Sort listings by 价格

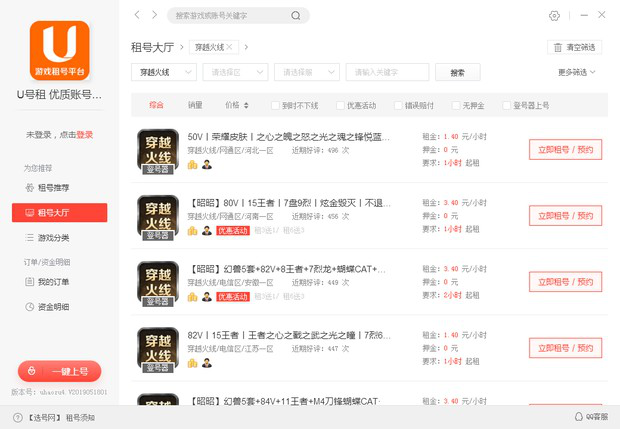(x=236, y=105)
